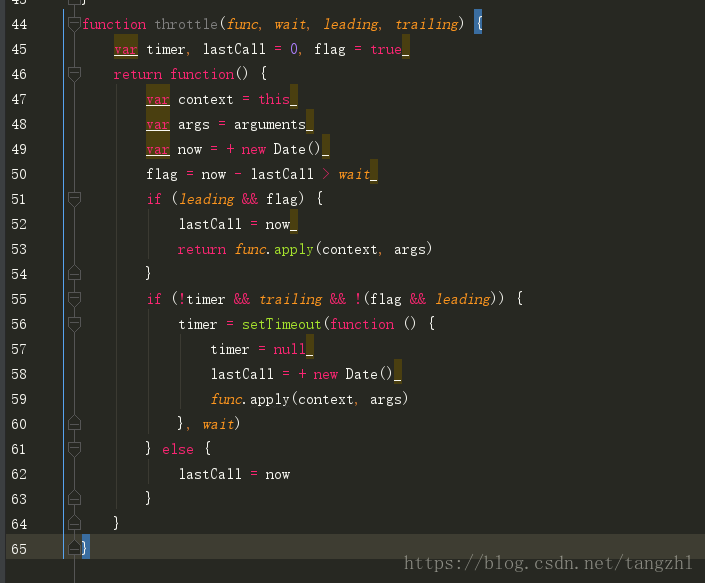Click 'Date()' on line 49
The height and width of the screenshot is (583, 705).
click(x=297, y=149)
